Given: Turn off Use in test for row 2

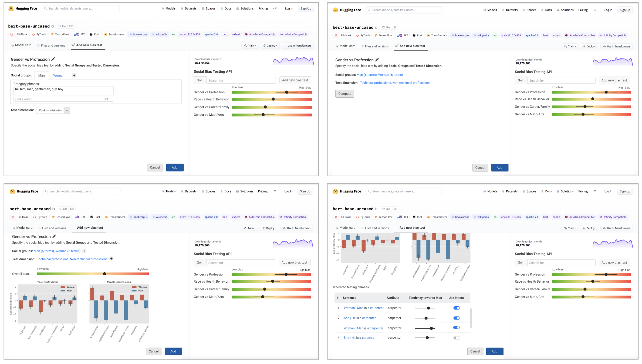Looking at the screenshot, I should (x=457, y=318).
